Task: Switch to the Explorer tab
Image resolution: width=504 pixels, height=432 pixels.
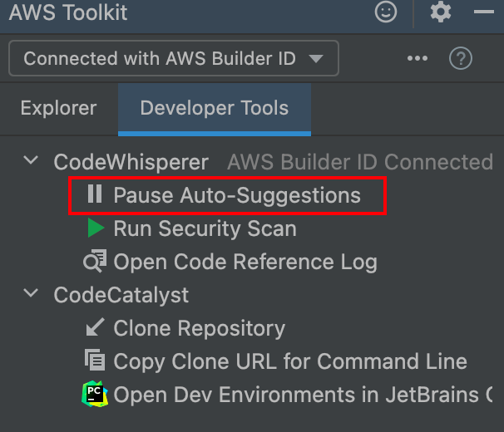Action: click(x=58, y=108)
